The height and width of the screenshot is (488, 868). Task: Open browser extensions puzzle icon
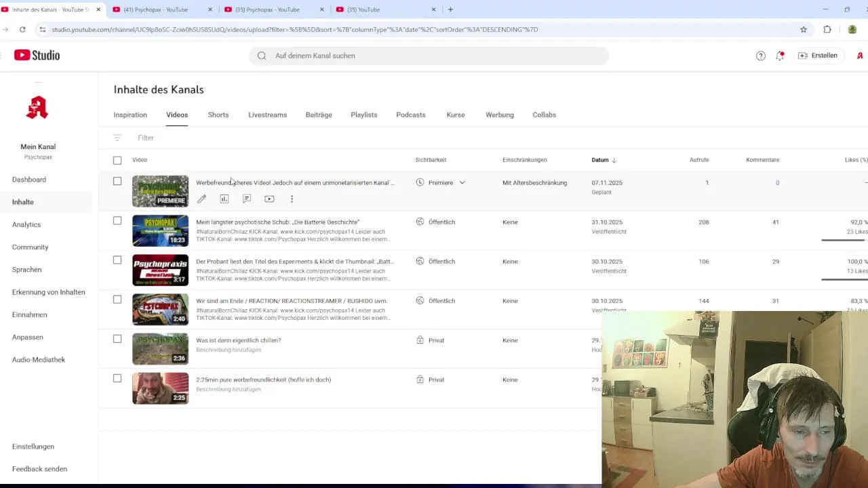pyautogui.click(x=827, y=29)
